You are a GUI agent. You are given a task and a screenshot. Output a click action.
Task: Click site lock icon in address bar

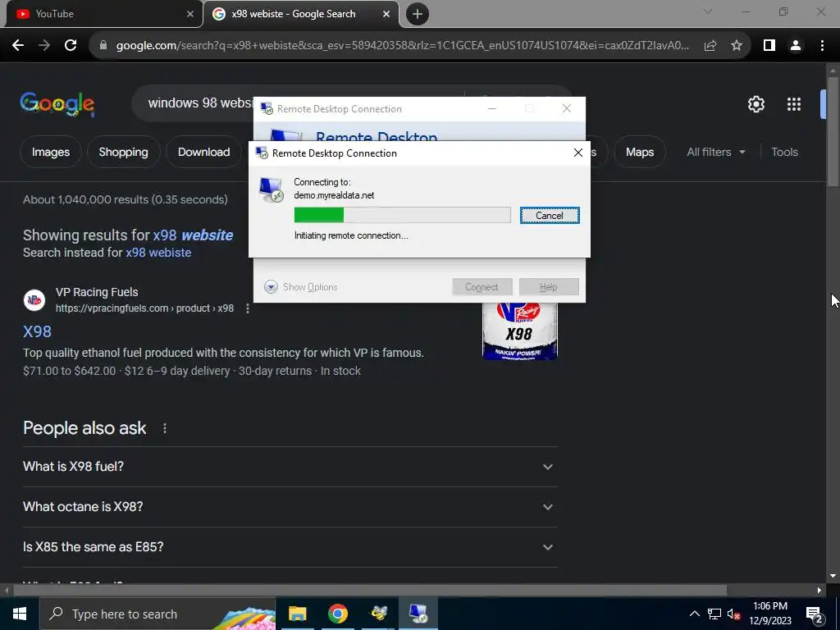click(x=104, y=46)
